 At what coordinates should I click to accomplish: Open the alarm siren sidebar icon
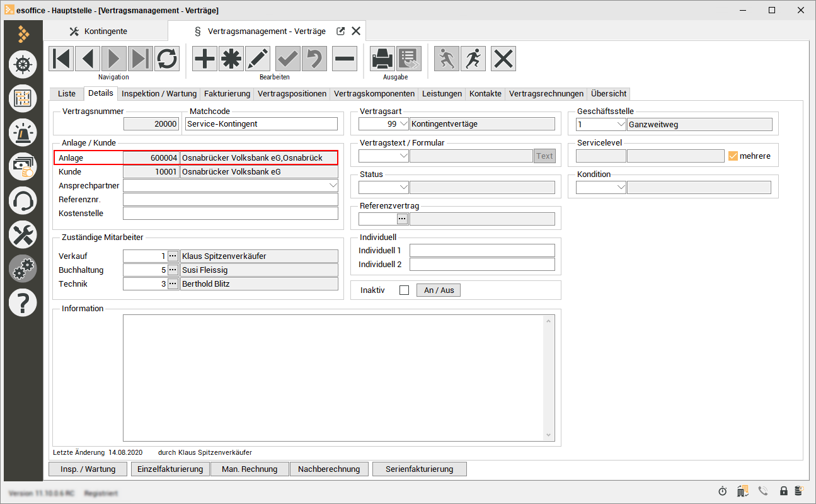point(23,132)
